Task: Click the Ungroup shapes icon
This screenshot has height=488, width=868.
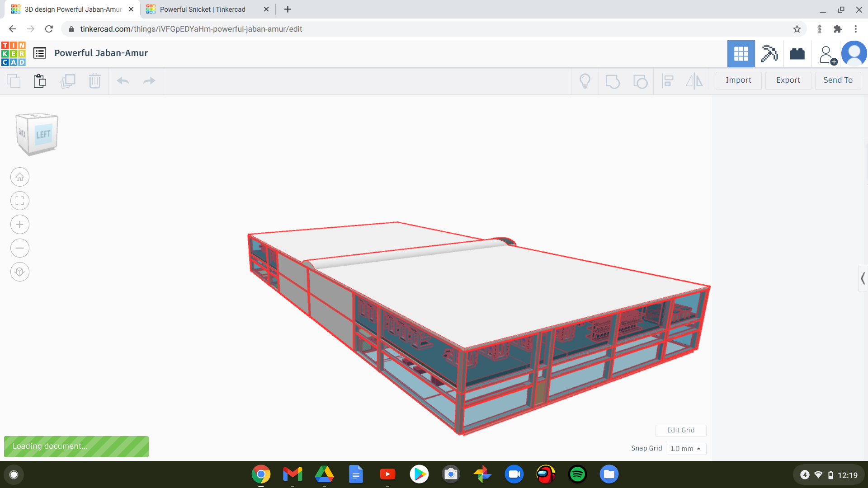Action: point(640,81)
